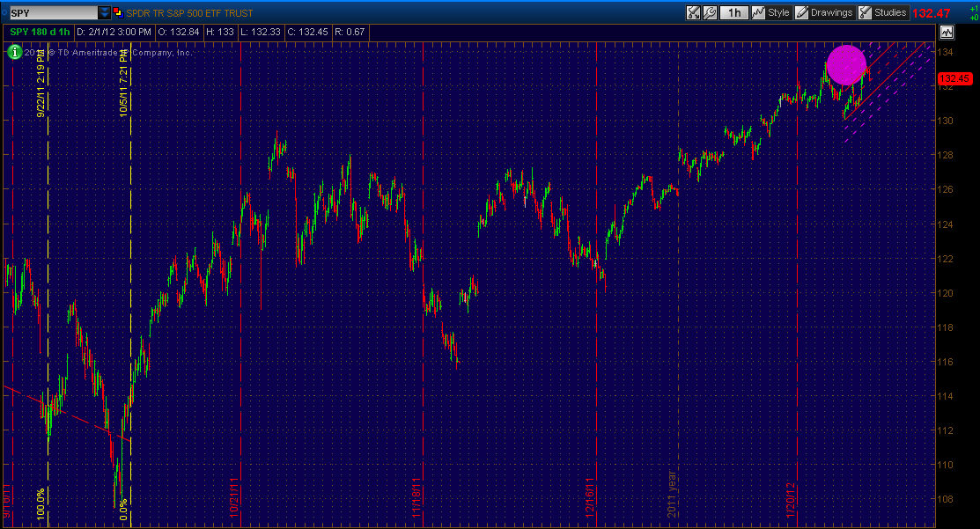980x529 pixels.
Task: Click the 130 price axis label
Action: 947,121
